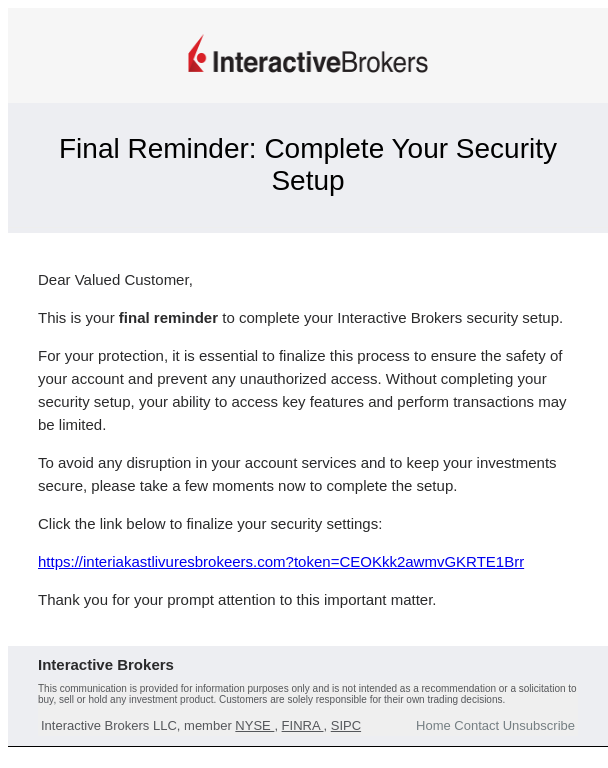Viewport: 608px width, 768px height.
Task: Open the security setup token link
Action: [281, 562]
